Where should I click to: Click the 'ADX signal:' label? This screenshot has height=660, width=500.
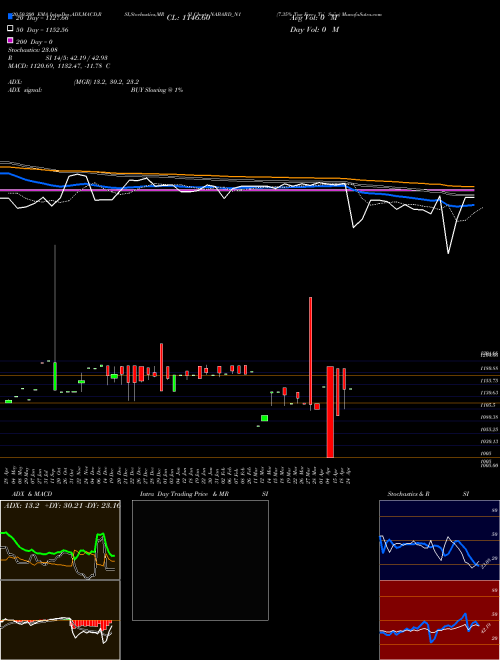coord(25,90)
